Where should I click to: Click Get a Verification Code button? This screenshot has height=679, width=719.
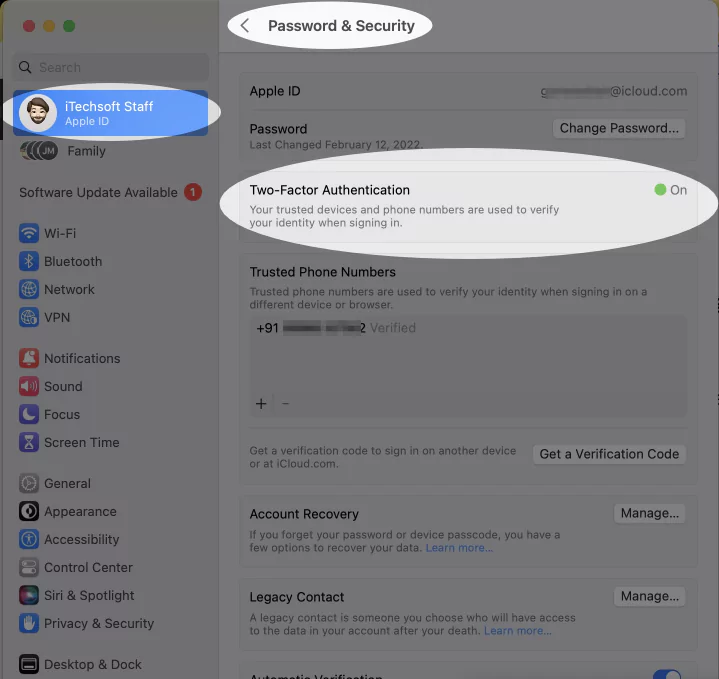[609, 454]
